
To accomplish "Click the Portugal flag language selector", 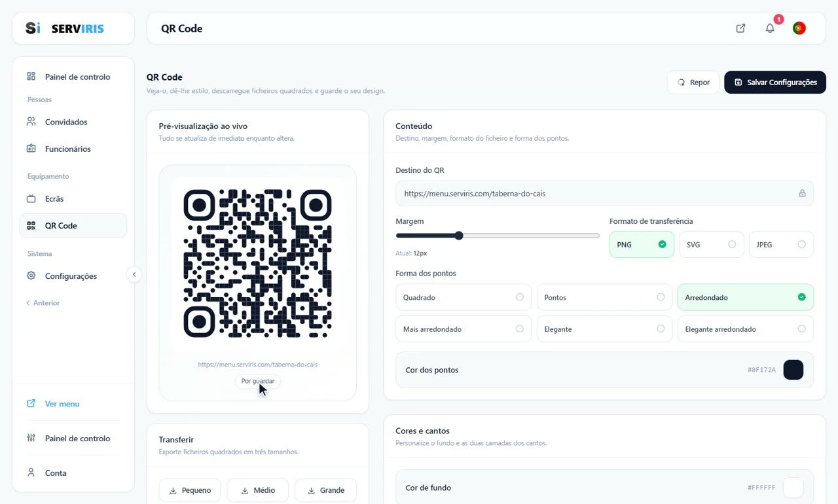I will [x=799, y=28].
